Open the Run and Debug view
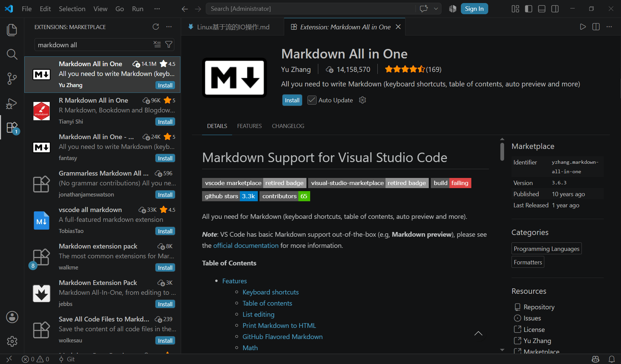 click(12, 104)
